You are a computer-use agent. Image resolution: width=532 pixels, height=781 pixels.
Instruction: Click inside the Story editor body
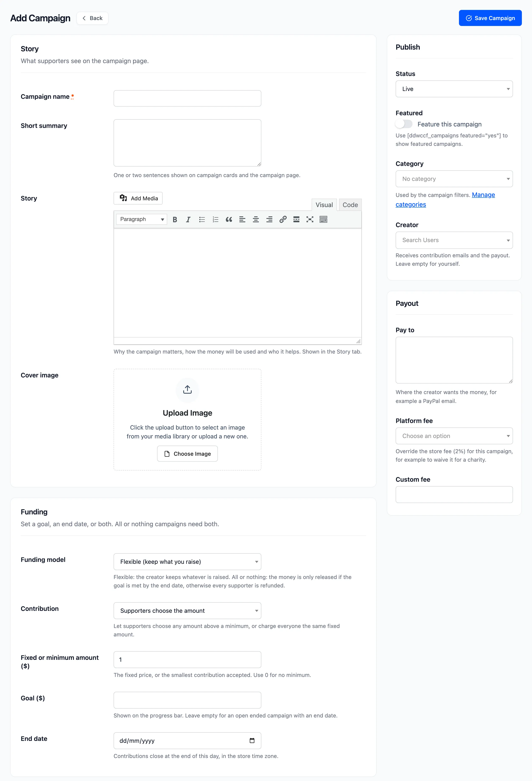pyautogui.click(x=237, y=283)
